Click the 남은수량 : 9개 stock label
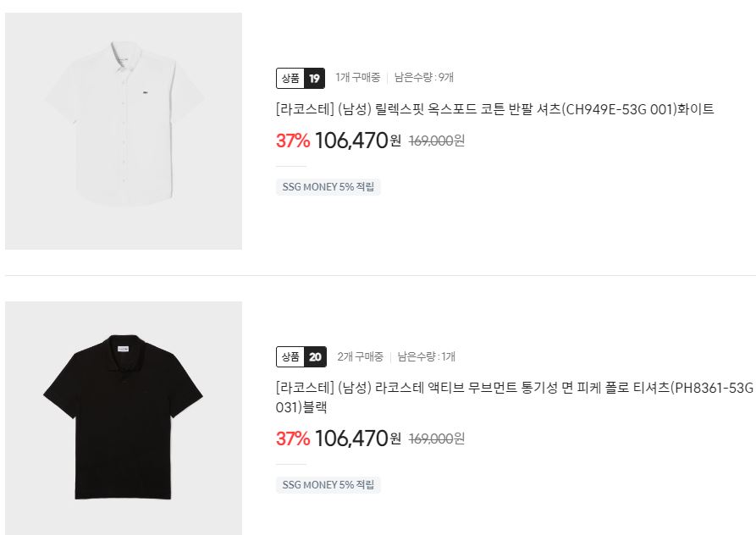 pos(424,77)
